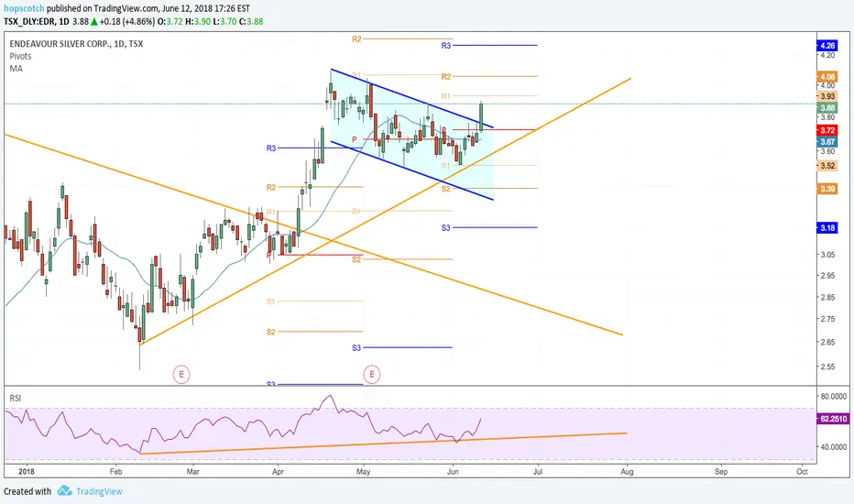Select the 3.93 price label
854x504 pixels.
pyautogui.click(x=827, y=96)
